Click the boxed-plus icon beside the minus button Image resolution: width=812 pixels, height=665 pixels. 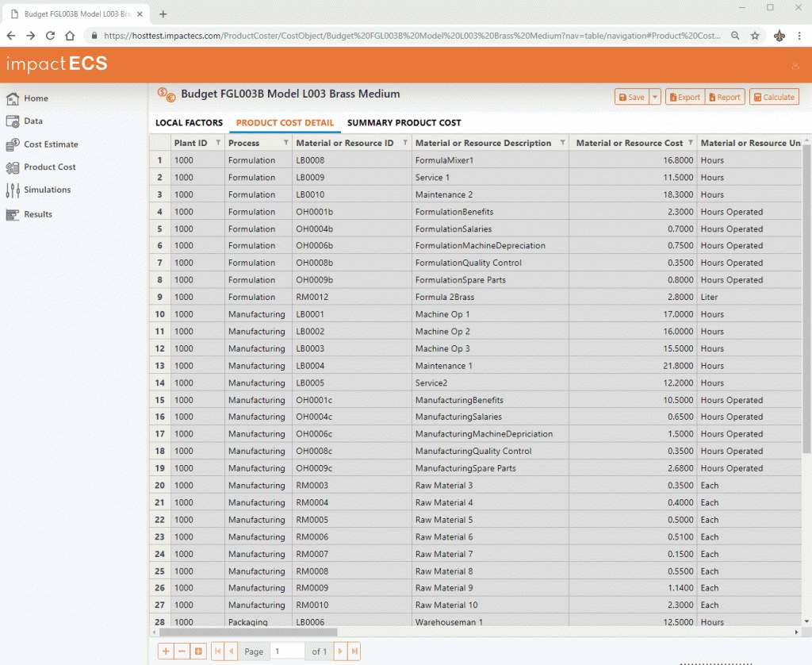(x=198, y=651)
